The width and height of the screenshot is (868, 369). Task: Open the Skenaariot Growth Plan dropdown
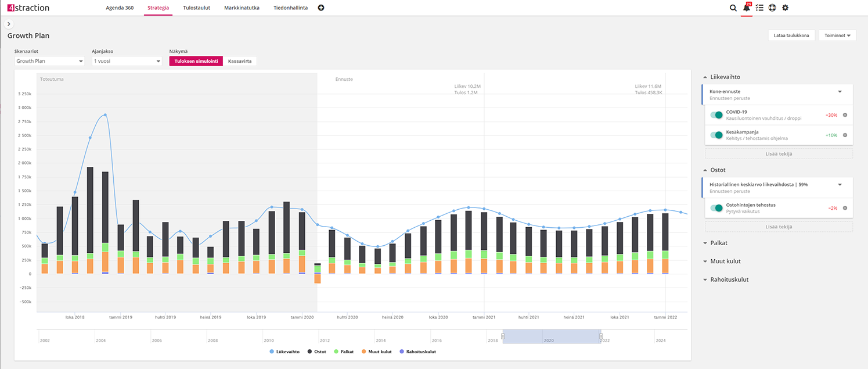coord(49,61)
